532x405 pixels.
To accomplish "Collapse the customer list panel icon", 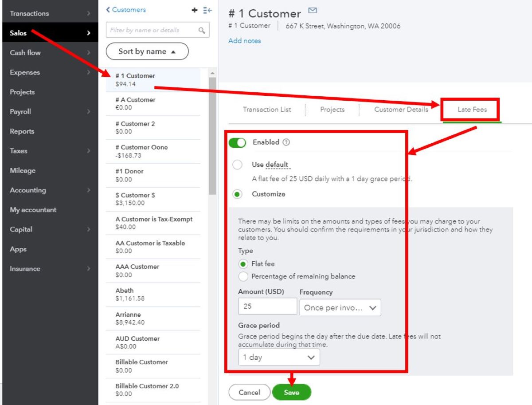I will [207, 10].
